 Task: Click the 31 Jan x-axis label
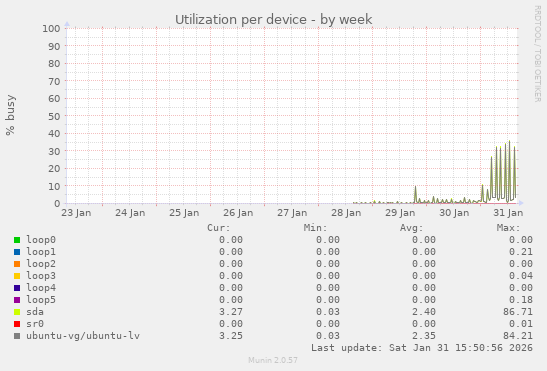[x=508, y=213]
